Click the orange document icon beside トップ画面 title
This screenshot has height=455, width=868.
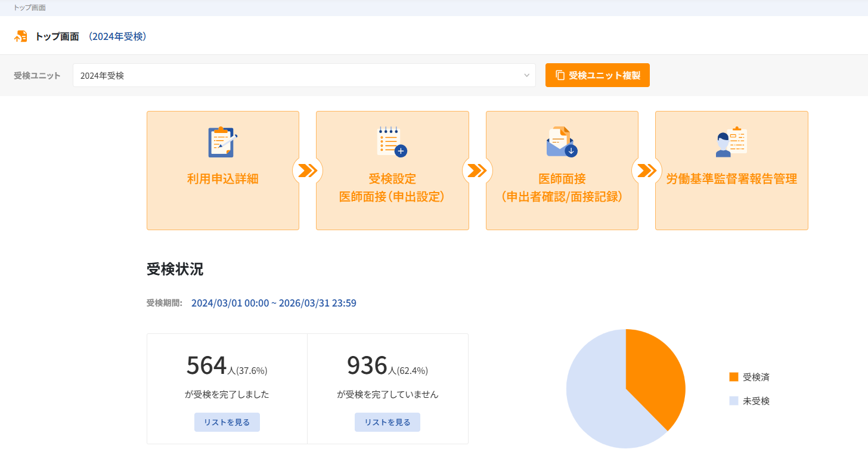point(21,36)
